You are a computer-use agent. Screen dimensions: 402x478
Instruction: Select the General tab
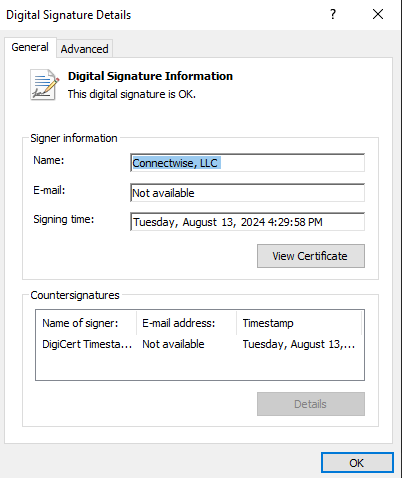[x=30, y=47]
